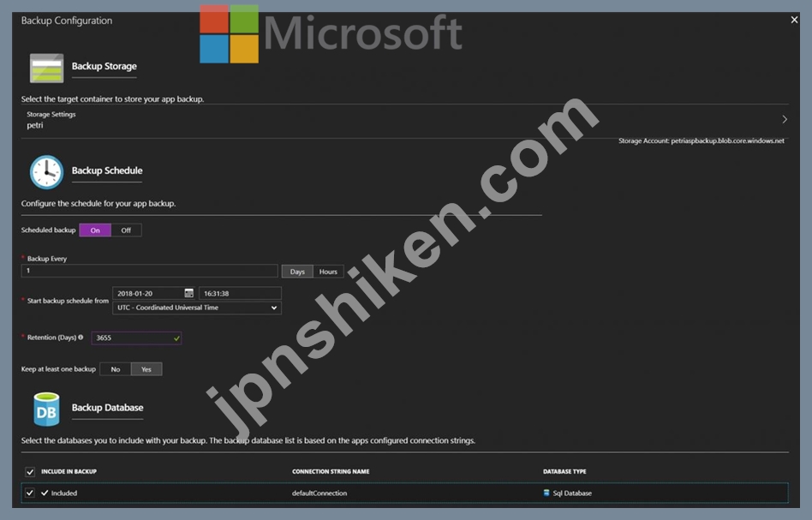812x520 pixels.
Task: Open the petri storage settings row
Action: [x=405, y=120]
